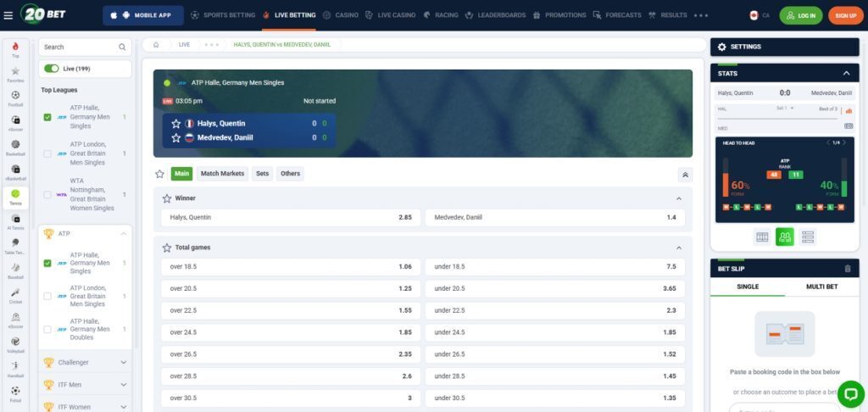The height and width of the screenshot is (412, 868).
Task: Clear bet slip with trash icon
Action: 848,269
